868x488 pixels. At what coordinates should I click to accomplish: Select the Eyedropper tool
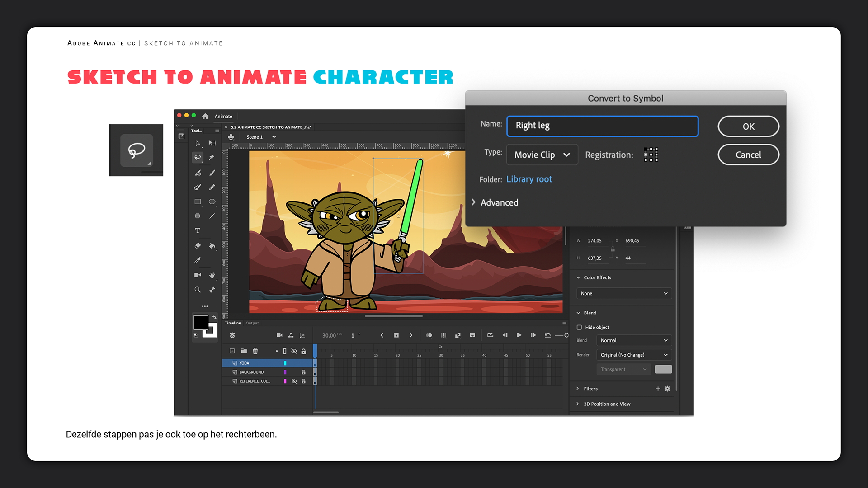(x=198, y=260)
